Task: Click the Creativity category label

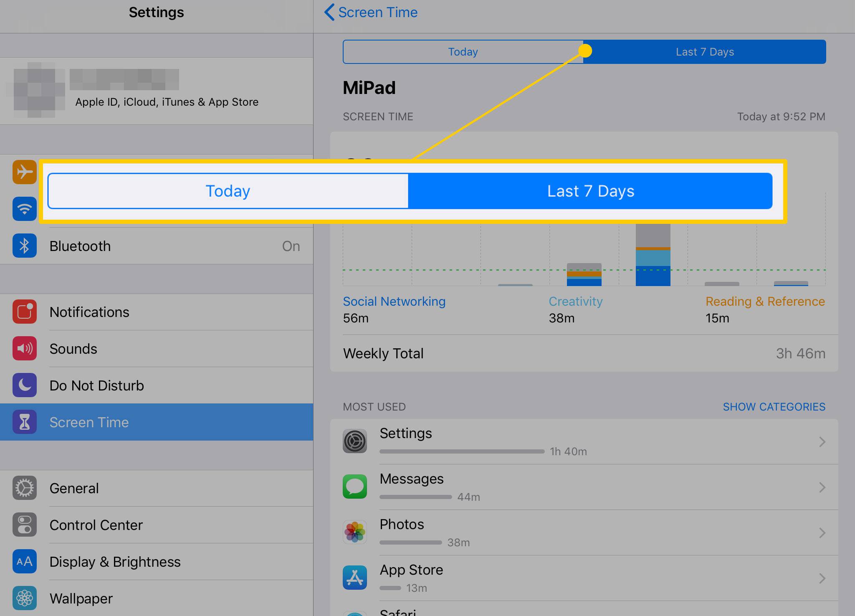Action: 576,302
